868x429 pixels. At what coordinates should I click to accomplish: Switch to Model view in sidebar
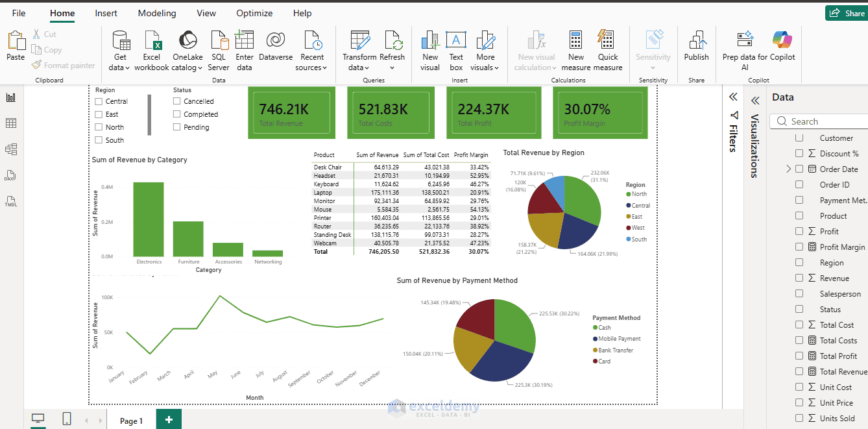click(x=11, y=149)
